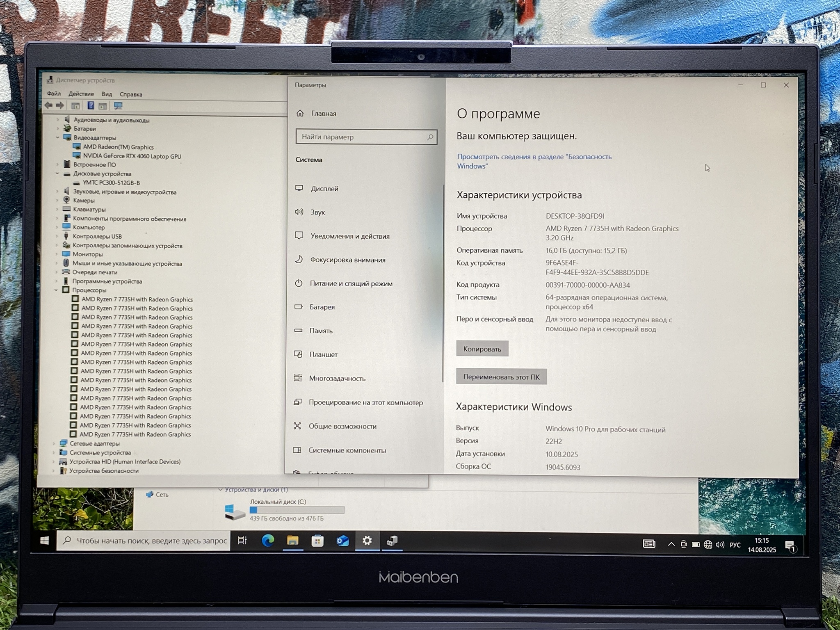Click the Back arrow in Device Manager toolbar

pyautogui.click(x=49, y=105)
